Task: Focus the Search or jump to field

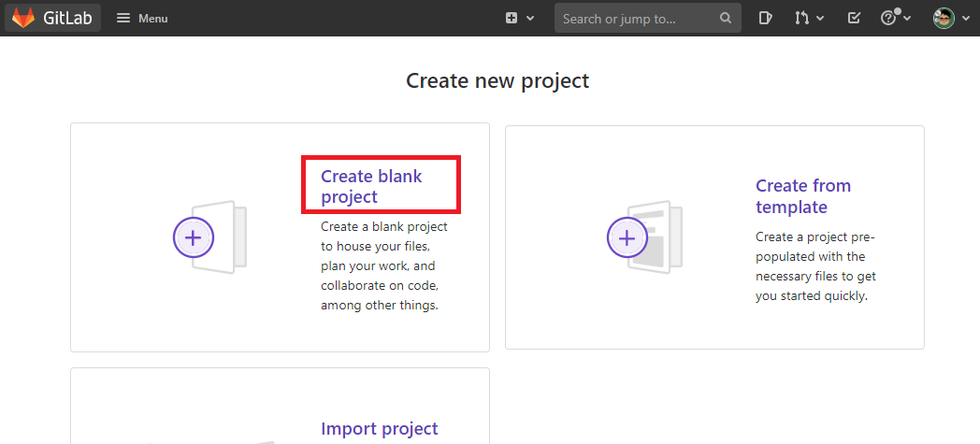Action: click(647, 18)
